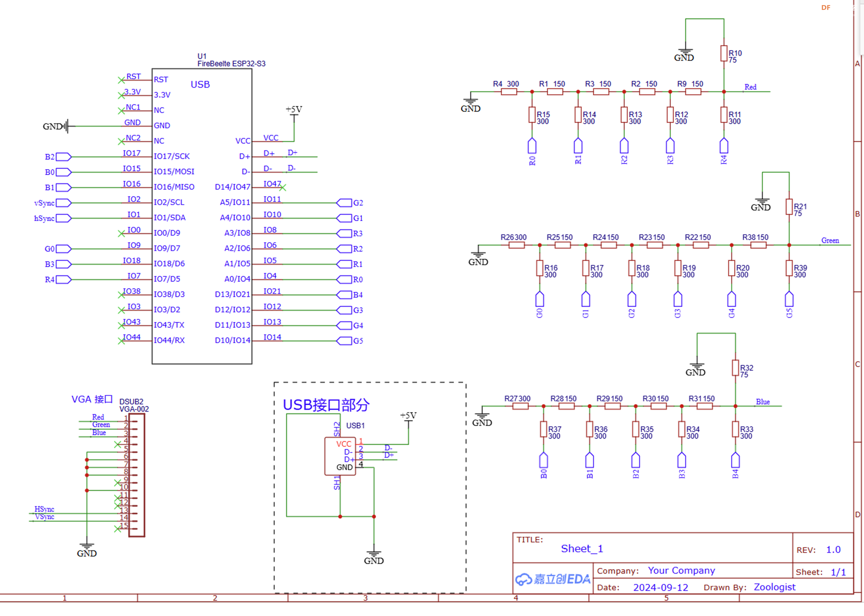The height and width of the screenshot is (616, 864).
Task: Select the IO1/SDA pin label
Action: 170,218
